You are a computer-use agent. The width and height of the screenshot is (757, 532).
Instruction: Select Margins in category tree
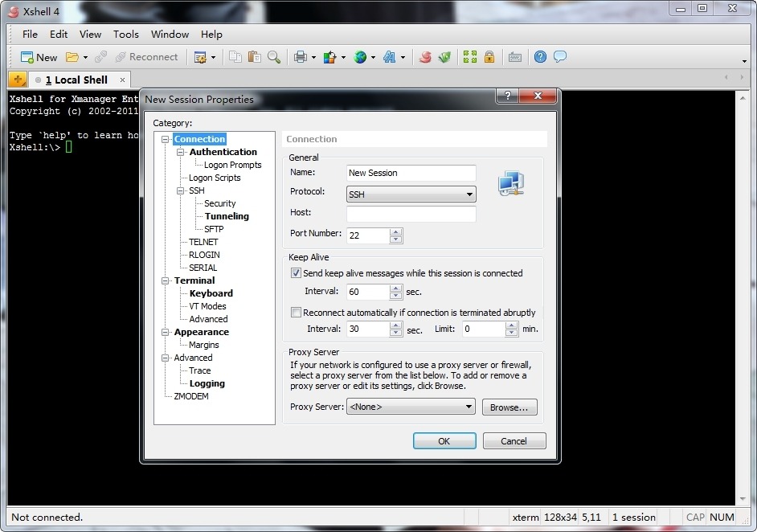point(204,345)
